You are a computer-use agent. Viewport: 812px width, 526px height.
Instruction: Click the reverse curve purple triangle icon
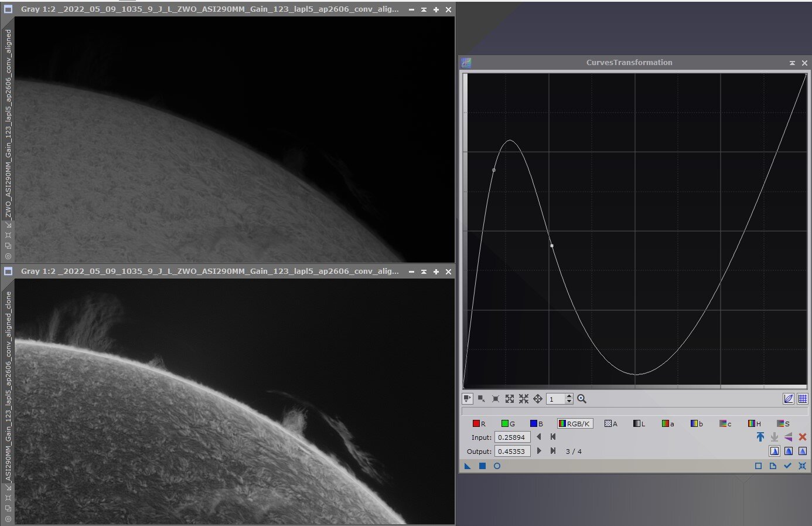(x=789, y=437)
